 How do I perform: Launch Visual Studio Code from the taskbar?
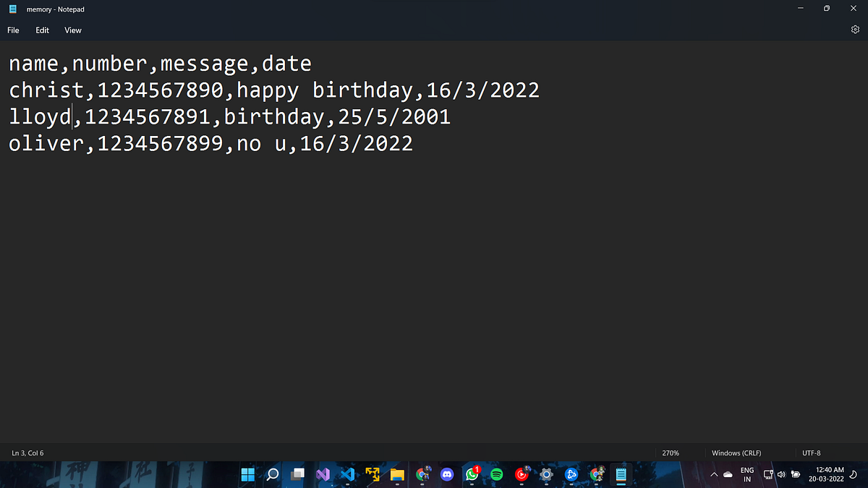348,474
